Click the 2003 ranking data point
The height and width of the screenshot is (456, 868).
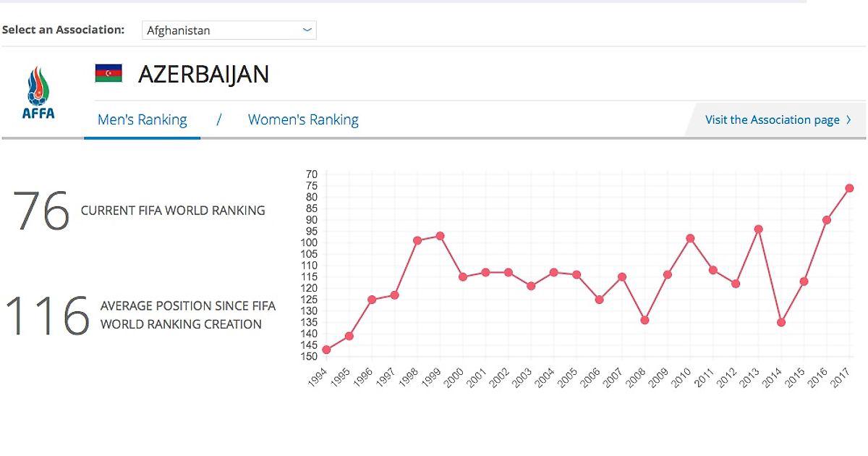coord(531,286)
